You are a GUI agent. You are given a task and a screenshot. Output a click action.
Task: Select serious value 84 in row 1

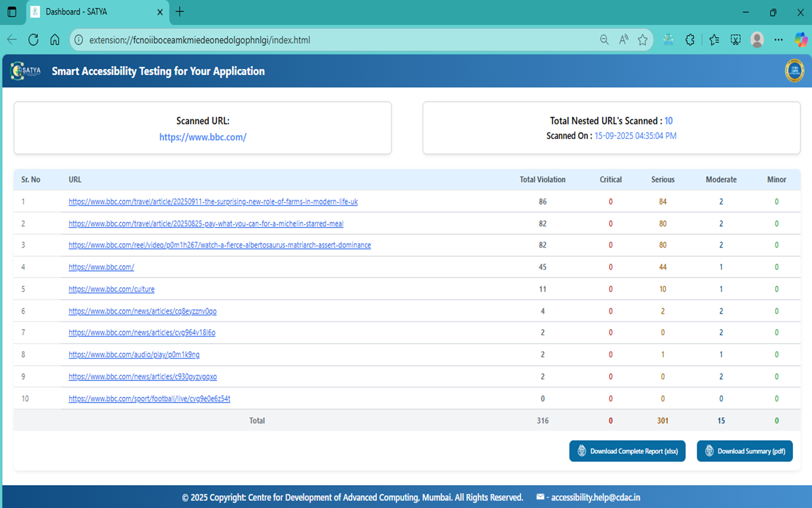pyautogui.click(x=663, y=202)
